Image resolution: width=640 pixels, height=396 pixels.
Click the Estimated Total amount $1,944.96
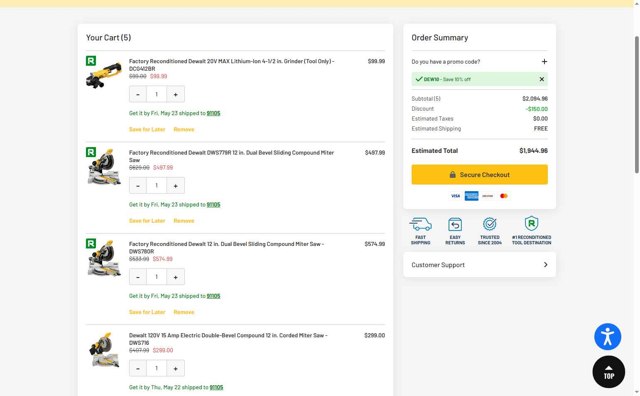(x=533, y=151)
